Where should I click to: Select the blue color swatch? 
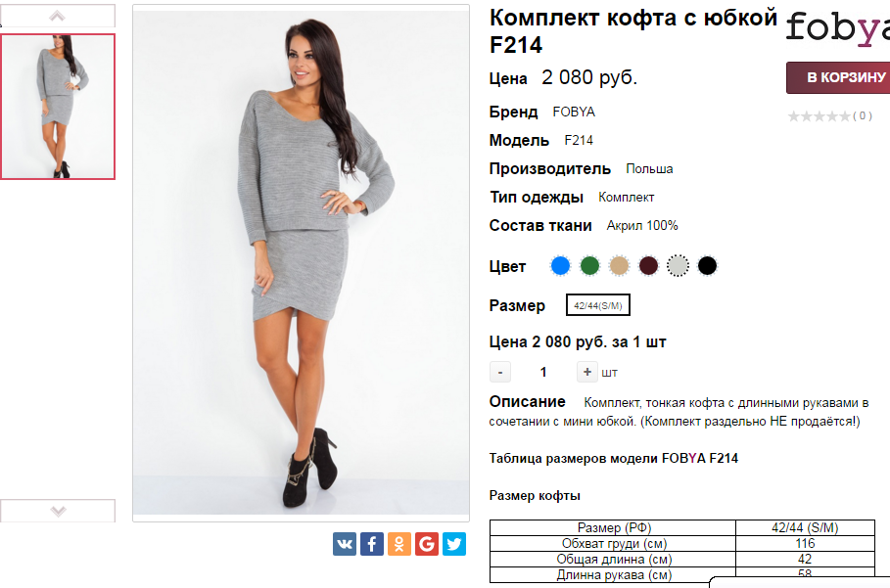560,265
